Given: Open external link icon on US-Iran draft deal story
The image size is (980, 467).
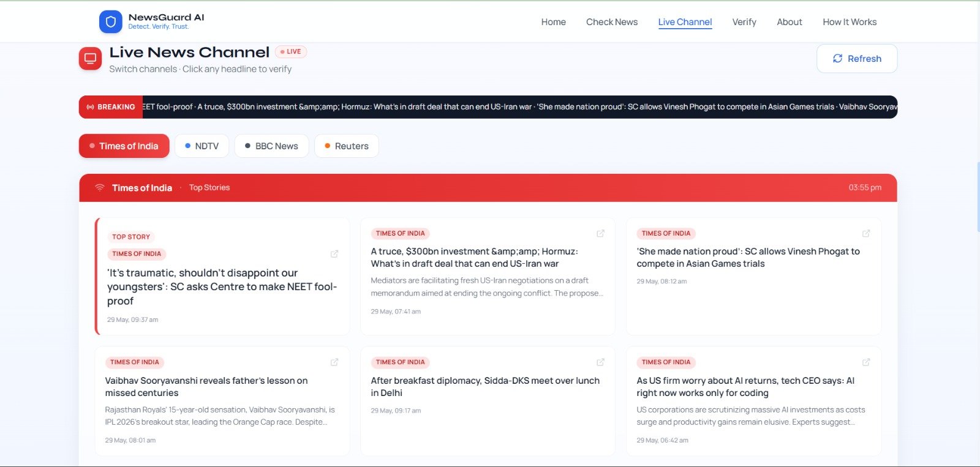Looking at the screenshot, I should (x=600, y=233).
